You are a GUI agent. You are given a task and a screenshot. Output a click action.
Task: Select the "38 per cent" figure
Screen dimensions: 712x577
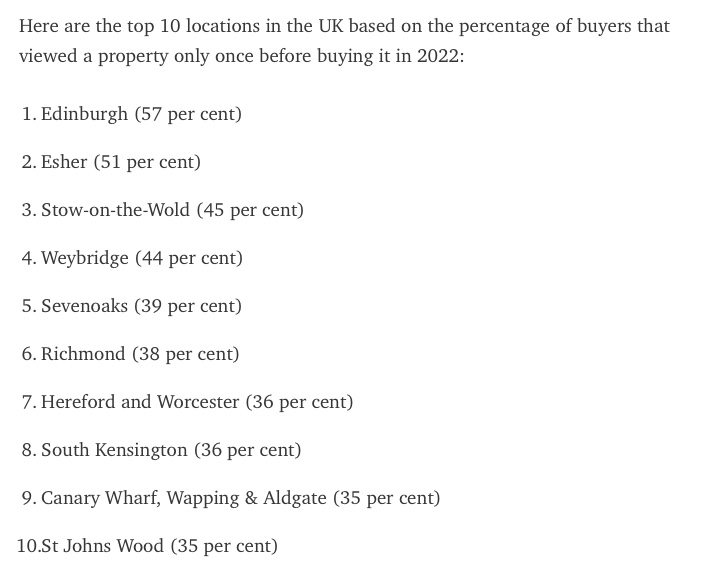point(186,354)
